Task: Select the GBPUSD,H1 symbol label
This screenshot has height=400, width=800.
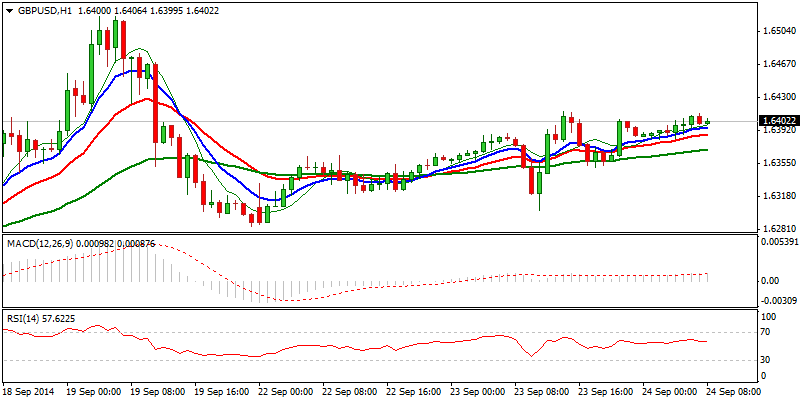Action: pos(43,10)
